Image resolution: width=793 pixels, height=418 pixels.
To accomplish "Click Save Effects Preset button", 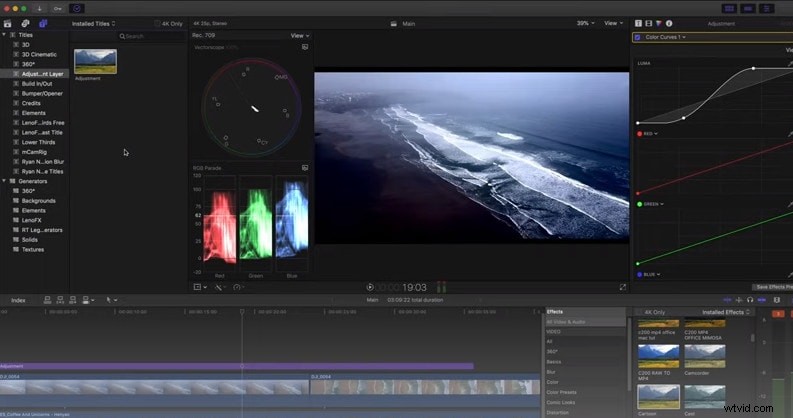I will click(773, 287).
